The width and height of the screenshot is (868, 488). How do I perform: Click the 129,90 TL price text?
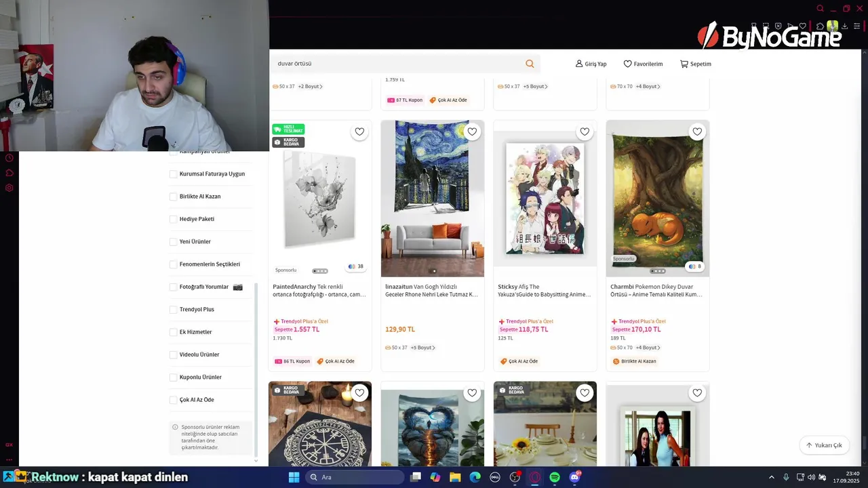tap(400, 329)
